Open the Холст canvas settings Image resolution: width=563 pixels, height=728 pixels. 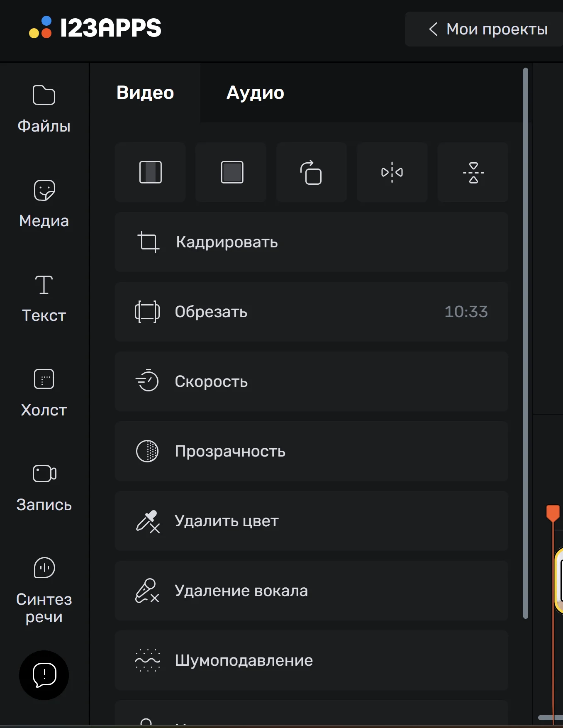pyautogui.click(x=44, y=392)
